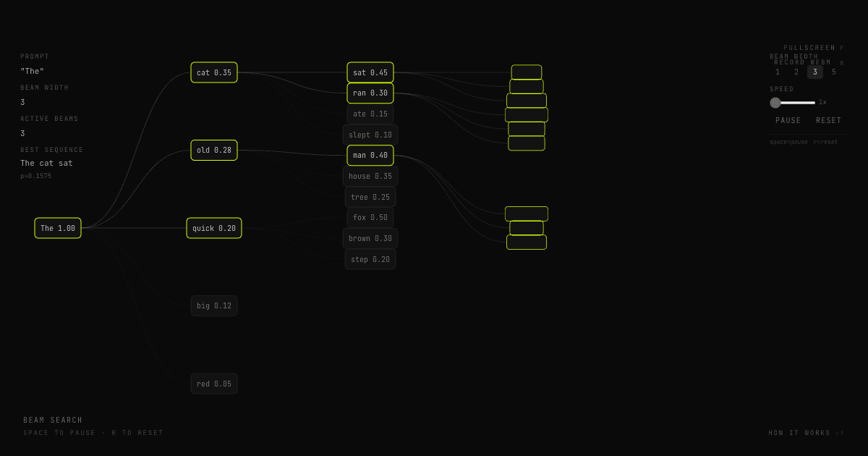This screenshot has height=456, width=868.
Task: Click the pruned "slept 0.10" node
Action: [370, 134]
